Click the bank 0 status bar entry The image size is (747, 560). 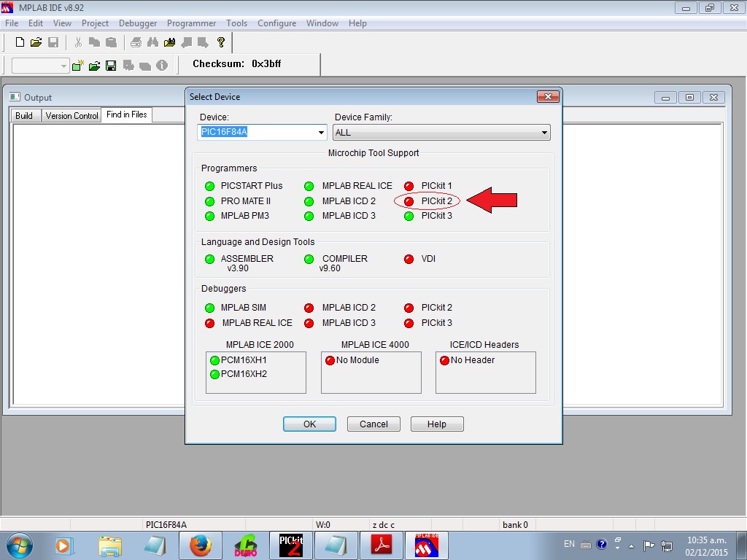pos(515,525)
